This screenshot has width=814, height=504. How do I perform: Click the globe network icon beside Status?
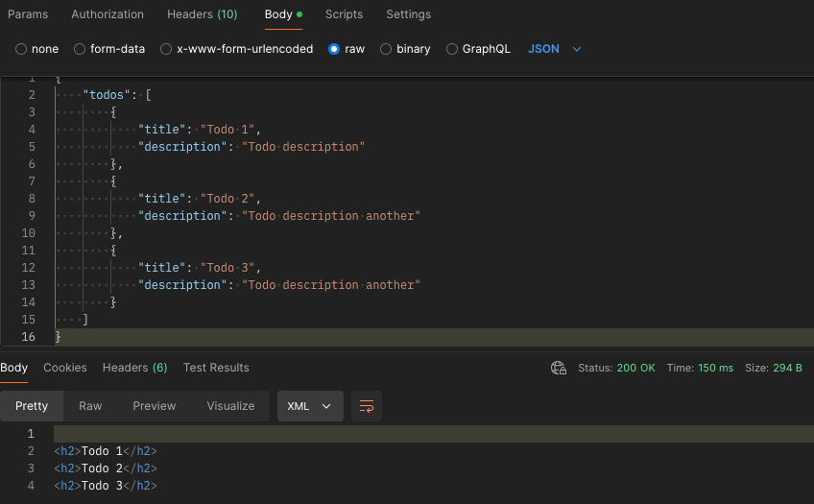(559, 368)
